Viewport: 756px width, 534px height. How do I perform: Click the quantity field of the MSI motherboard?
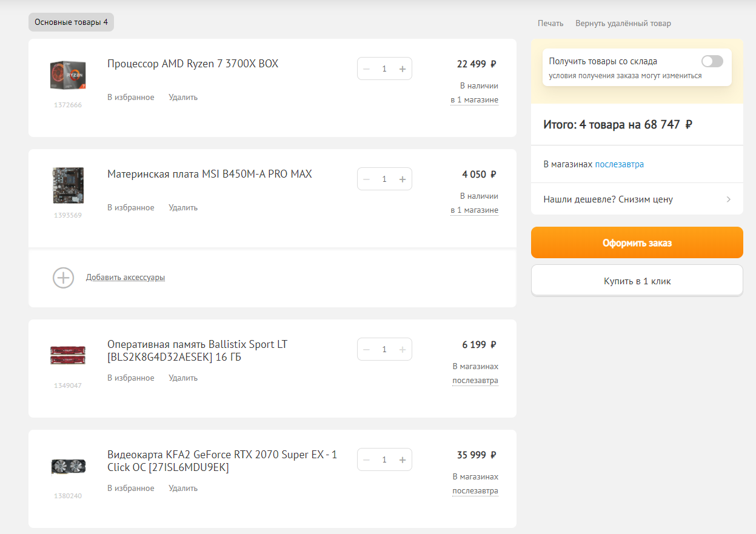coord(384,179)
